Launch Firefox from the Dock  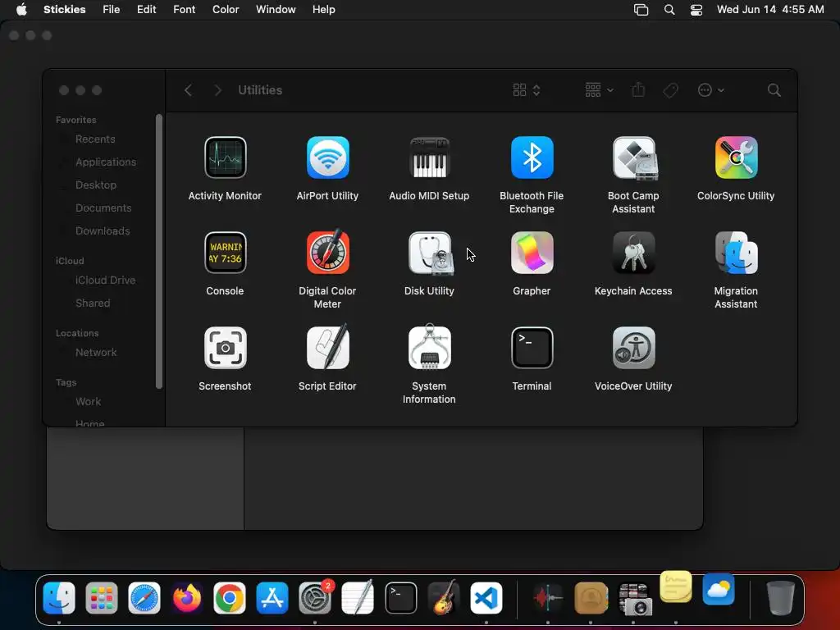[x=187, y=598]
